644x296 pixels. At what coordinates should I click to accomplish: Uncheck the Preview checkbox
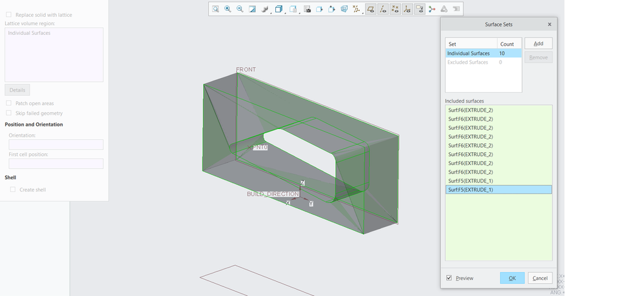(449, 278)
